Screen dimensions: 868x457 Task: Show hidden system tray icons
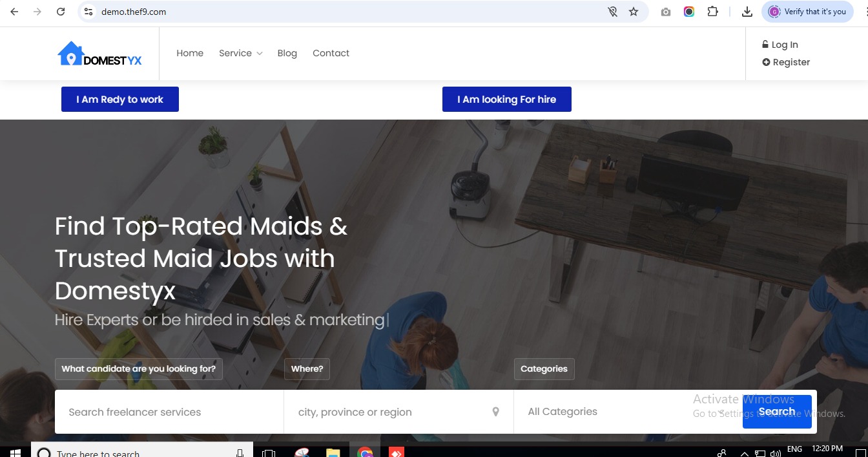[744, 453]
